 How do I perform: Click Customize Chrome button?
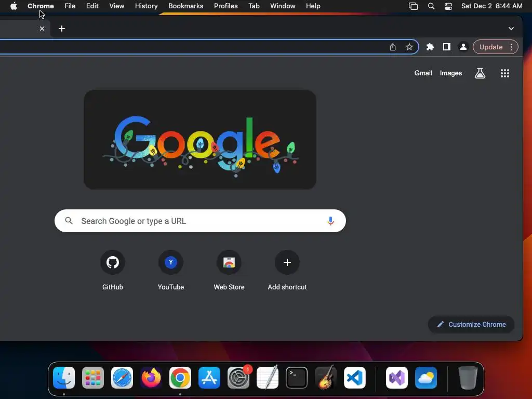pos(471,324)
